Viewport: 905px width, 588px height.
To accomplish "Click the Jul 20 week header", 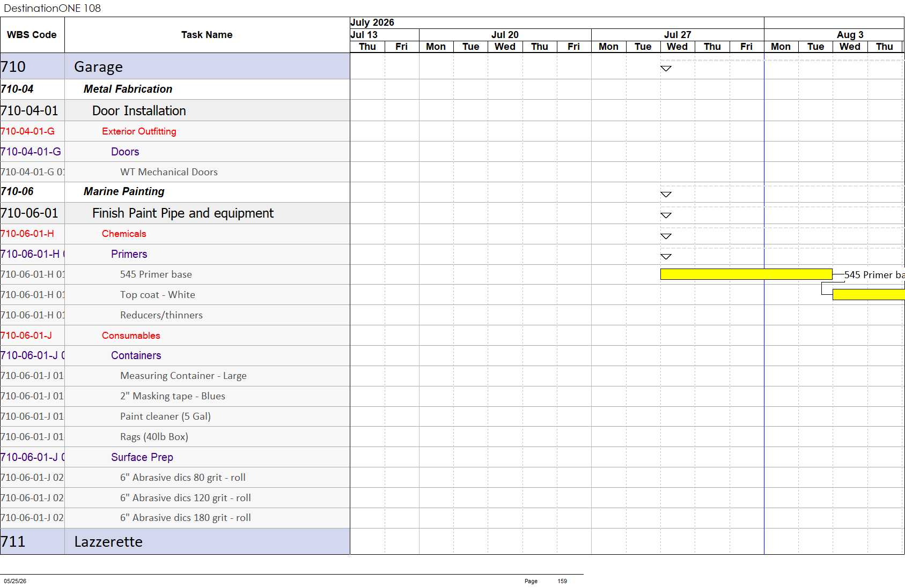I will tap(505, 35).
